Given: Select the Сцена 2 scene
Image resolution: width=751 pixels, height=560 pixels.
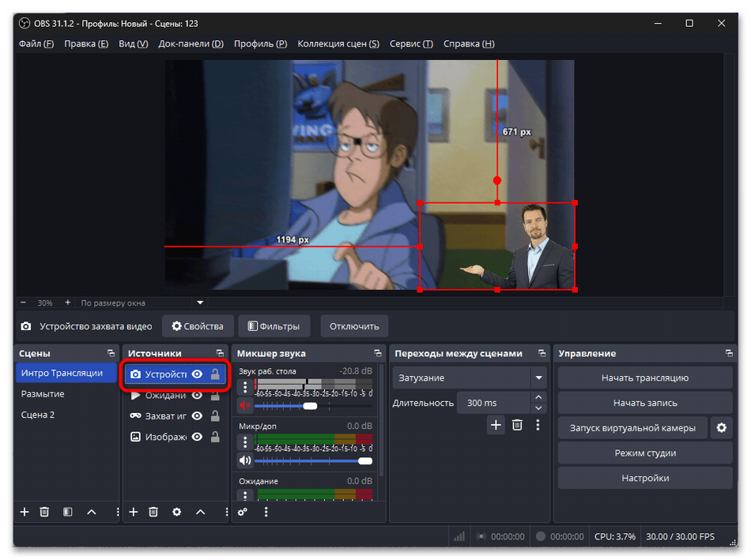Looking at the screenshot, I should click(66, 415).
